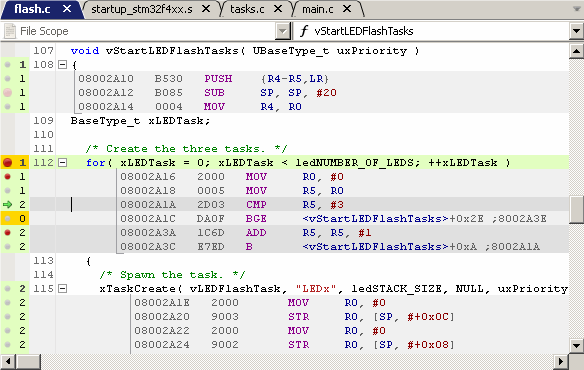The image size is (584, 370).
Task: Set breakpoint at address 08002A1E
Action: (x=7, y=303)
